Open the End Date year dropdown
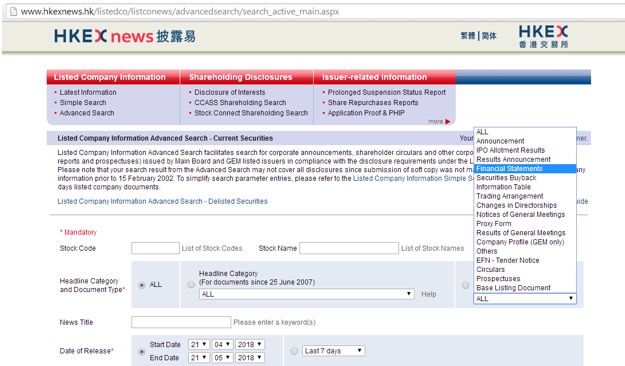The image size is (625, 366). pos(250,358)
